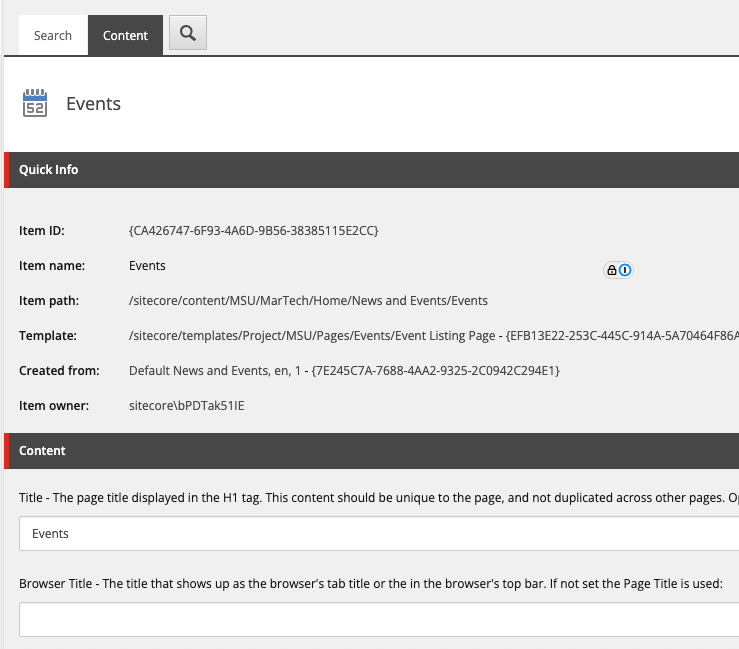This screenshot has width=739, height=649.
Task: Click the Created from Default News value
Action: pos(344,371)
